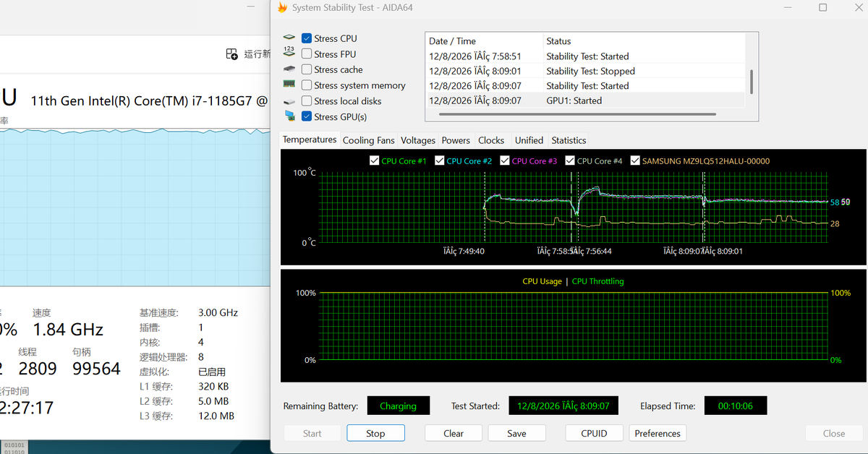The width and height of the screenshot is (868, 454).
Task: Click the CPU Throttling legend label
Action: coord(597,281)
